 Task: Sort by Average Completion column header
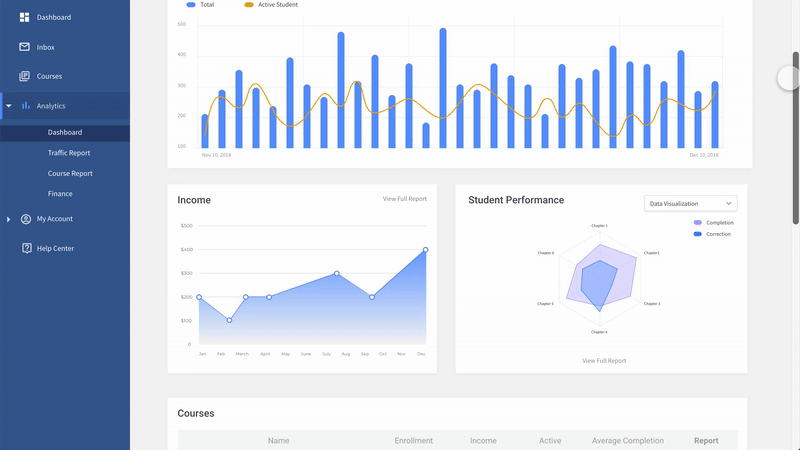(628, 441)
